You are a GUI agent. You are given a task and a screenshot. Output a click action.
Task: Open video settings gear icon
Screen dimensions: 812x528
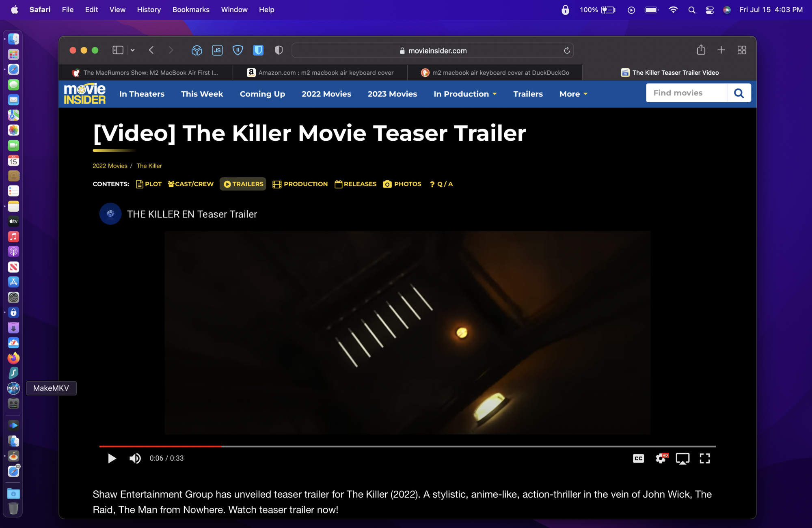661,458
